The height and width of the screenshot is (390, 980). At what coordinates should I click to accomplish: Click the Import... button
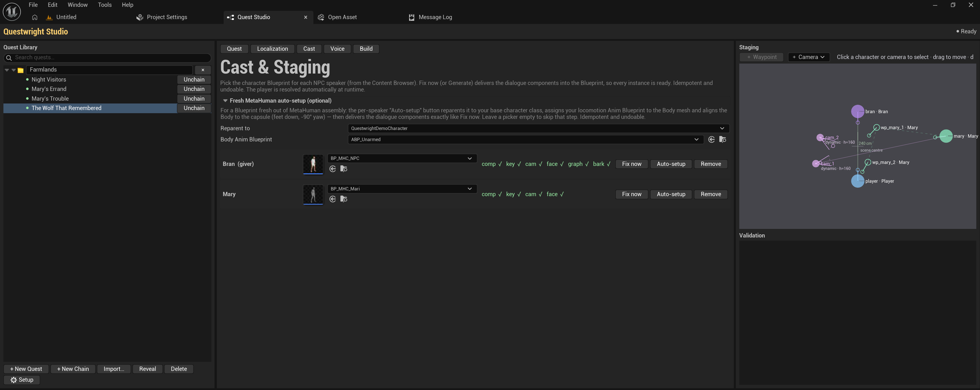tap(114, 369)
